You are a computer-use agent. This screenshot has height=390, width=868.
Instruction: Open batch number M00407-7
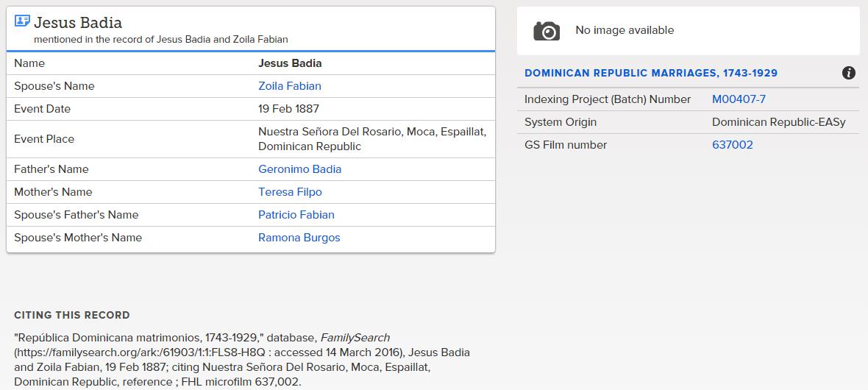coord(739,99)
